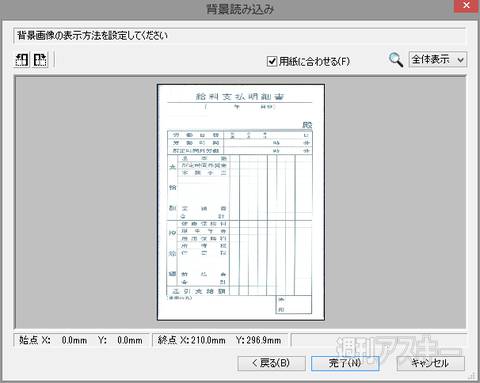This screenshot has height=383, width=480.
Task: Click the キャンセル cancel button
Action: 431,363
